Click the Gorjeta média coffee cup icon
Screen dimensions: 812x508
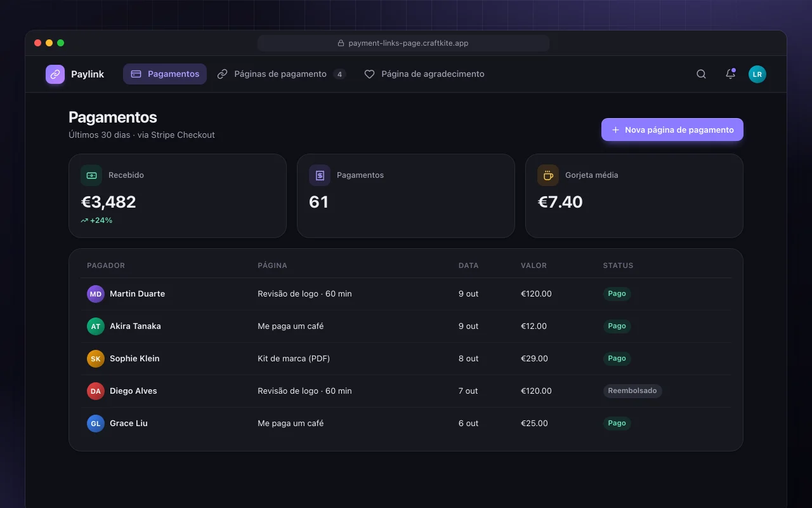point(548,175)
